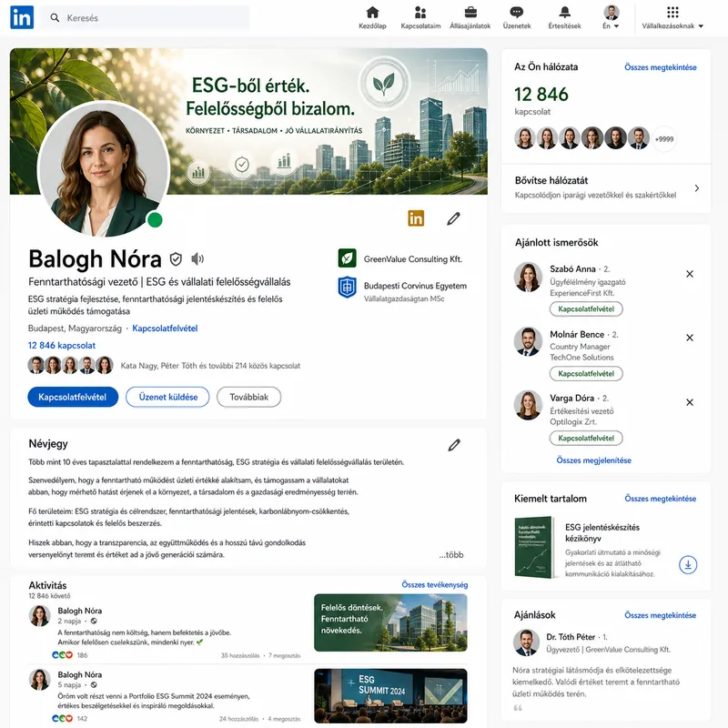Open the 7 megosztás share count
Screen dimensions: 728x728
(285, 655)
